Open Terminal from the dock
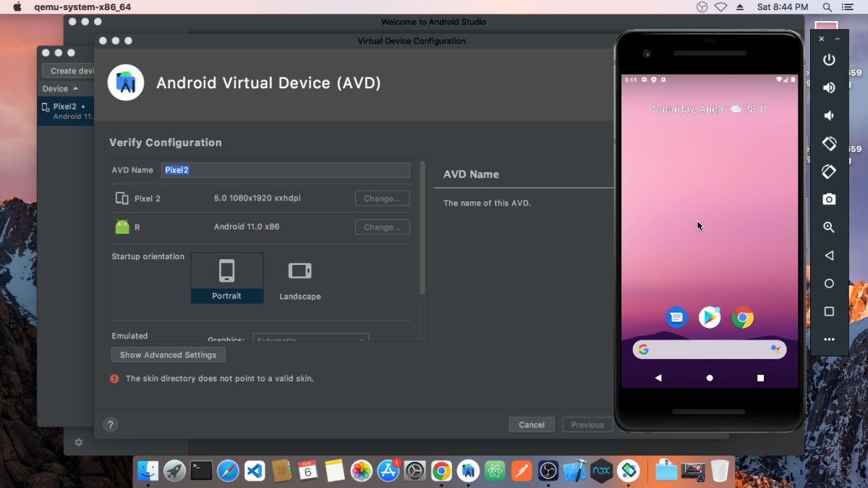The height and width of the screenshot is (488, 868). click(201, 471)
